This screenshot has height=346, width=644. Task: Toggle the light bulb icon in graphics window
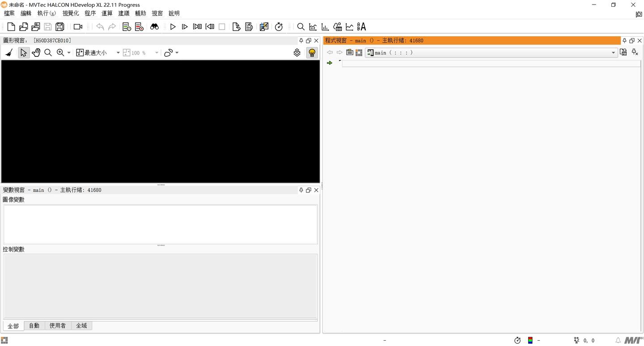click(312, 53)
